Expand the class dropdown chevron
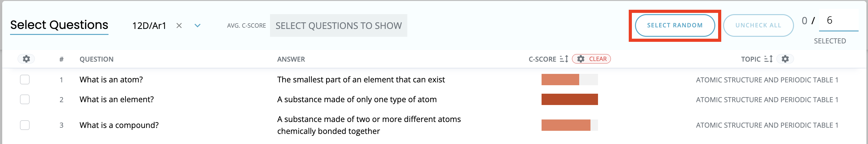 [x=198, y=26]
